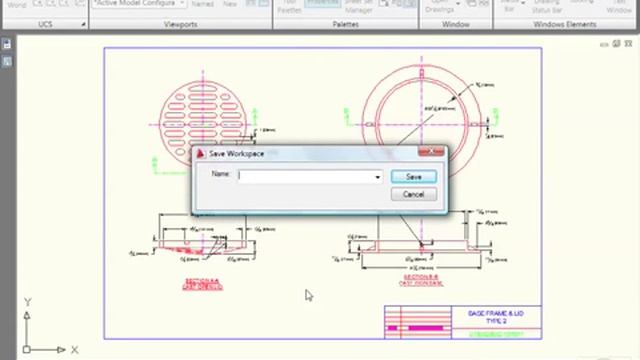Image resolution: width=640 pixels, height=360 pixels.
Task: Focus the workspace Name input field
Action: [x=306, y=177]
